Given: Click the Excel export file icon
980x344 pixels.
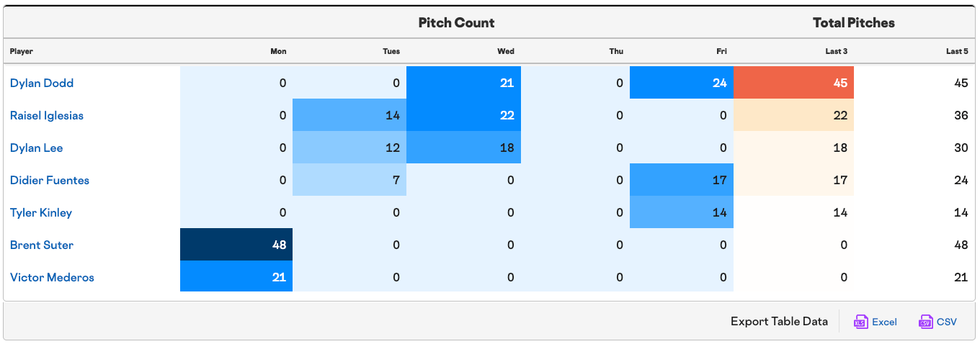Looking at the screenshot, I should coord(860,322).
